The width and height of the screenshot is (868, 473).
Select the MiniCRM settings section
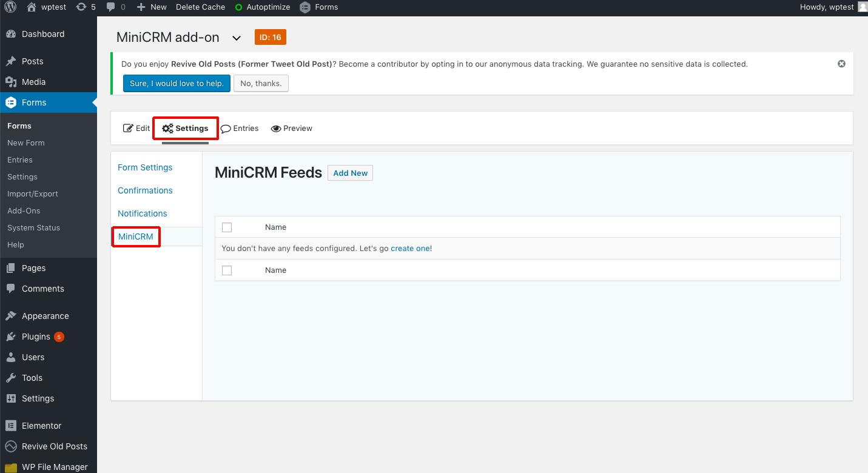[x=136, y=236]
